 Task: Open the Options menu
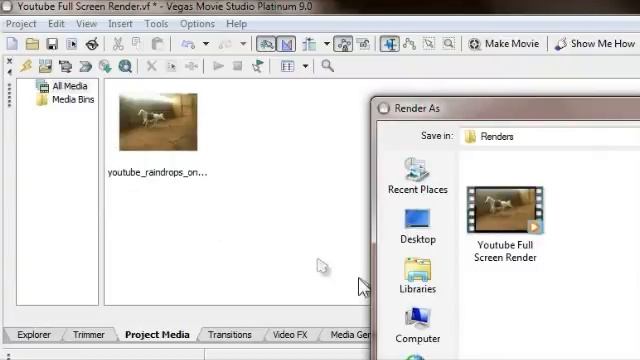197,24
